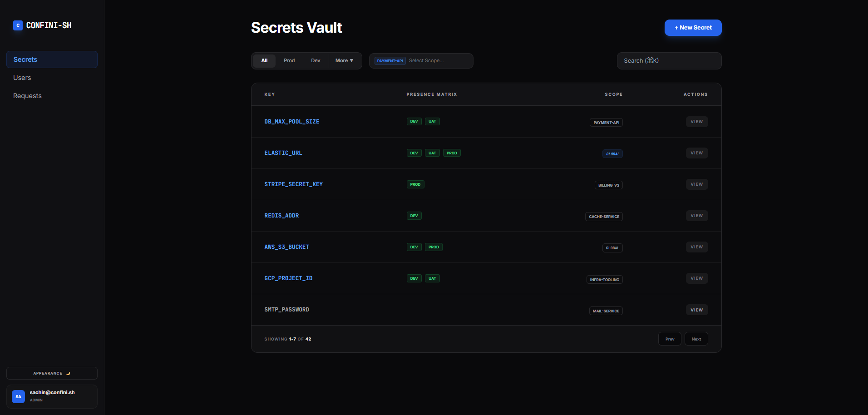Click the SA user avatar
Screen dimensions: 868x415
coord(18,396)
